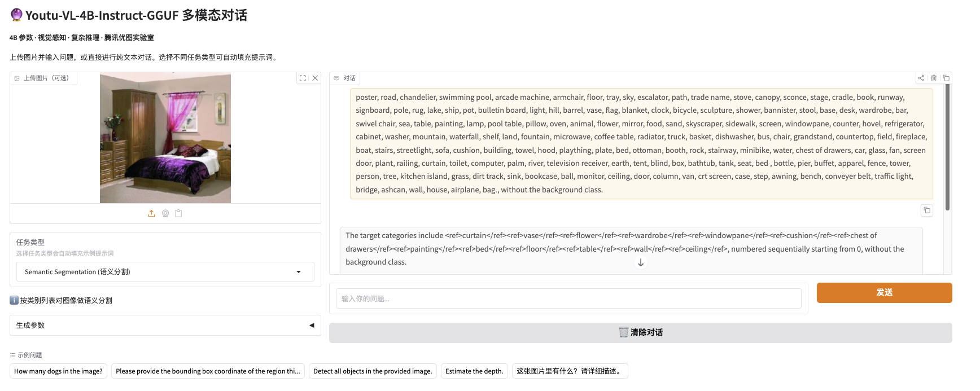Copy entire conversation with top copy icon
This screenshot has width=980, height=391.
[x=946, y=78]
